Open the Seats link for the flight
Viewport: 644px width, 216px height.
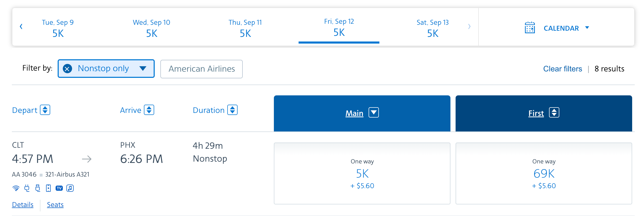(x=55, y=204)
